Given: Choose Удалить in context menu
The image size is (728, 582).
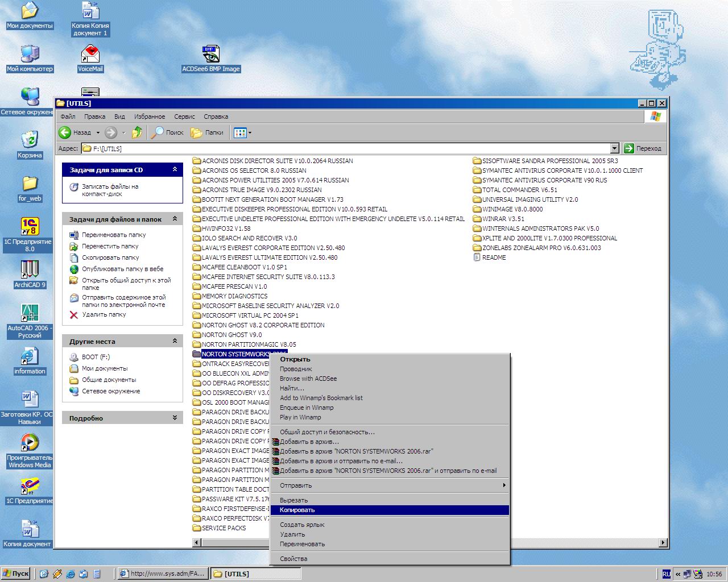Looking at the screenshot, I should [x=390, y=534].
